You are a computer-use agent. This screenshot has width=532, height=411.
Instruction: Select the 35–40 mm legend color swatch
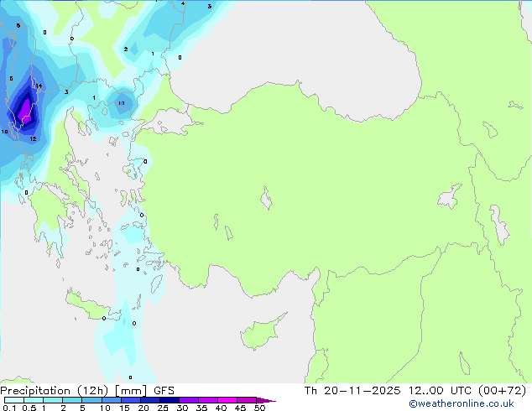[x=207, y=400]
